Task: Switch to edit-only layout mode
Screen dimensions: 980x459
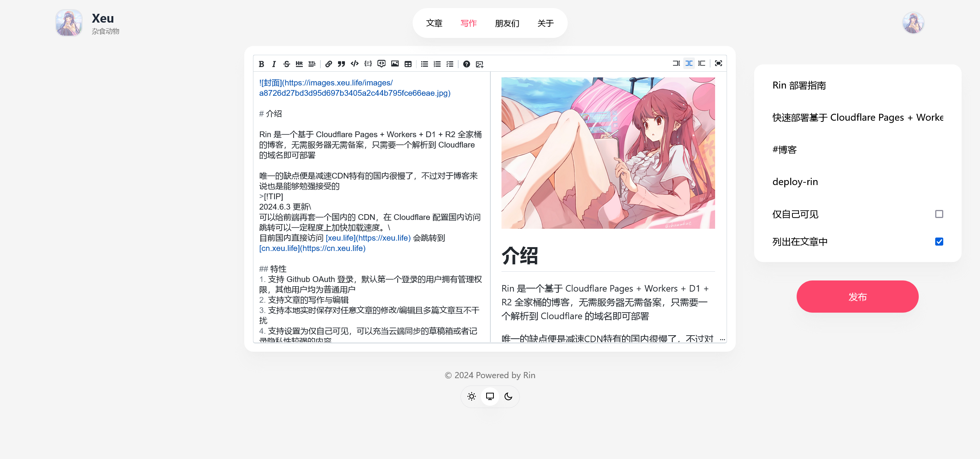Action: 676,63
